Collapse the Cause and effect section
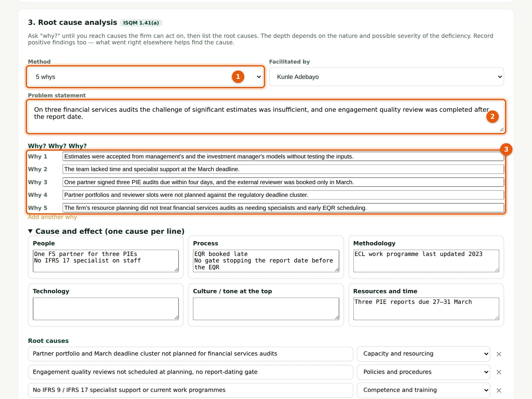The width and height of the screenshot is (532, 399). tap(106, 231)
